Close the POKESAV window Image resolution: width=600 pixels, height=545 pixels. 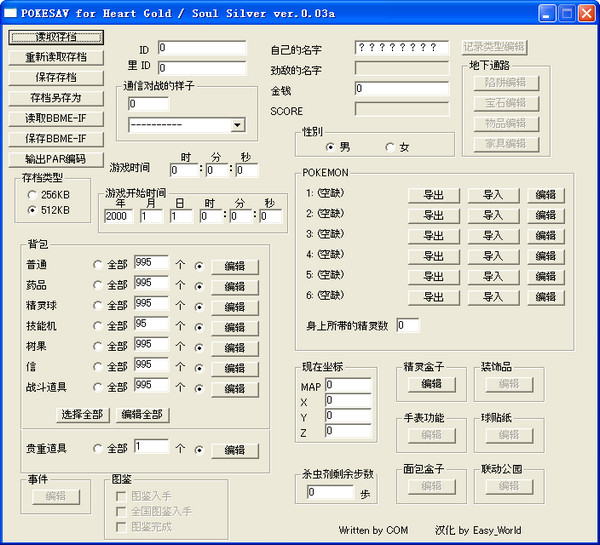(587, 14)
